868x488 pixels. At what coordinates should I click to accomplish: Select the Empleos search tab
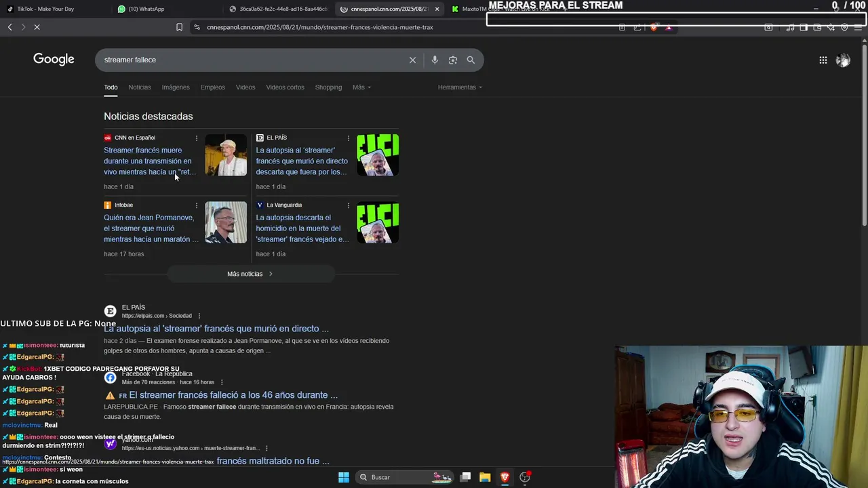click(x=212, y=87)
